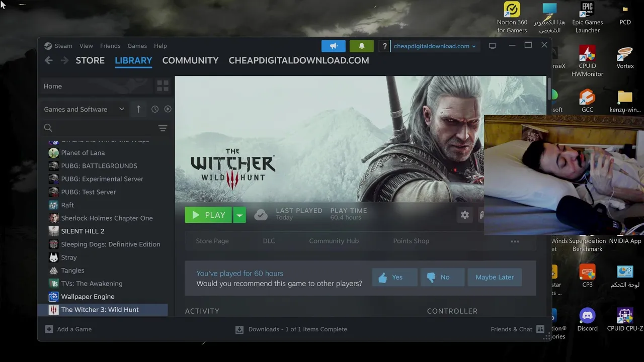Switch to the STORE tab
Image resolution: width=644 pixels, height=362 pixels.
(90, 60)
